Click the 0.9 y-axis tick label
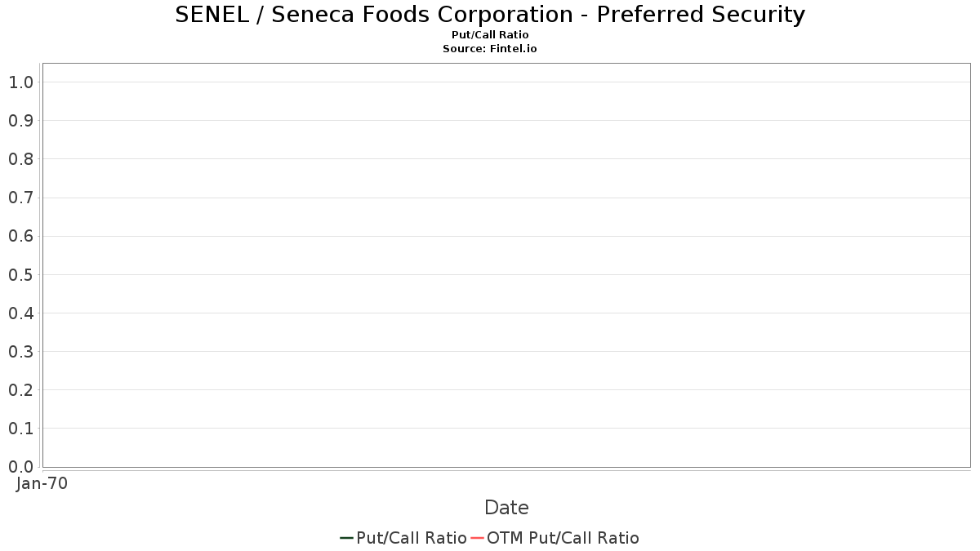Screen dimensions: 980x551 (20, 121)
